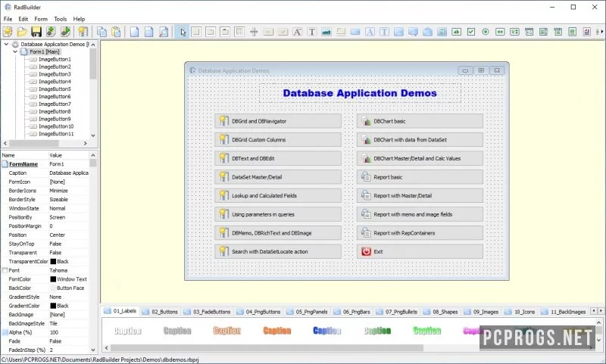
Task: Select the 'Search with DataSetLocate action' button
Action: coord(278,251)
